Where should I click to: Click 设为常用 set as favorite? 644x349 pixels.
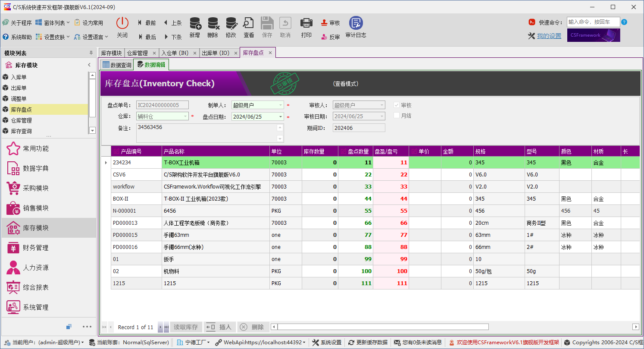(x=89, y=22)
